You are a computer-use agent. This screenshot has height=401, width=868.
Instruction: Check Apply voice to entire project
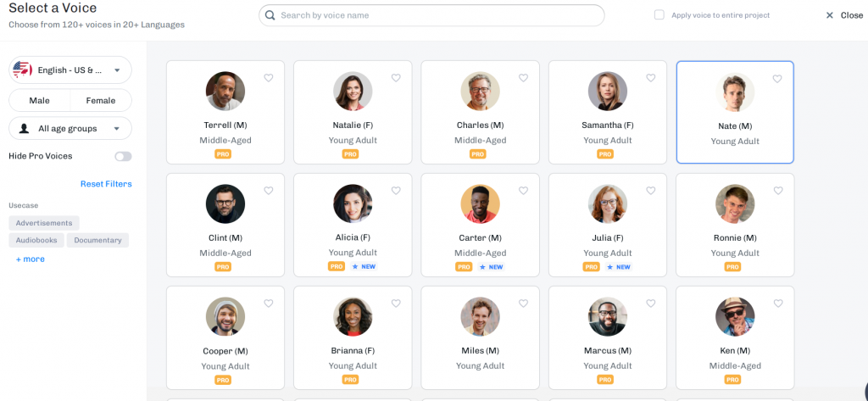[x=659, y=15]
